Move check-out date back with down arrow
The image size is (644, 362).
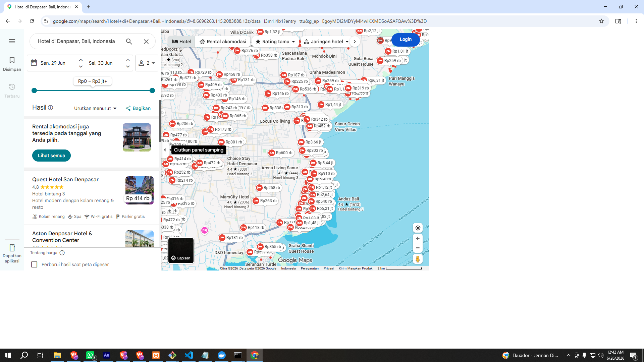pos(128,66)
